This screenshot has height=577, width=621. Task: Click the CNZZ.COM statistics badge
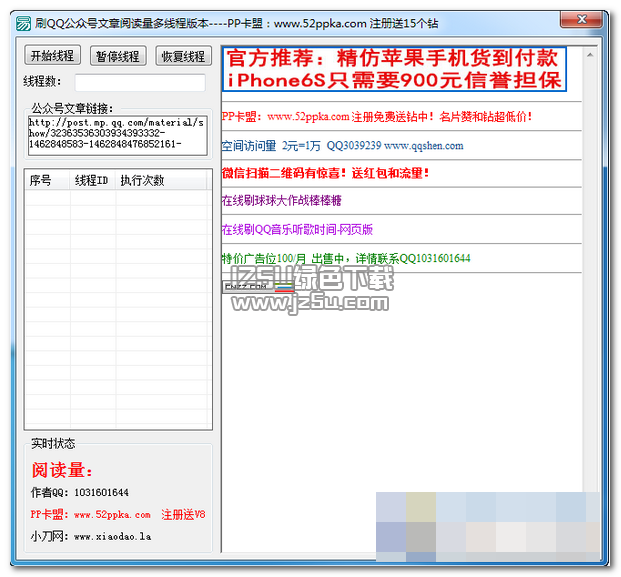click(x=258, y=287)
